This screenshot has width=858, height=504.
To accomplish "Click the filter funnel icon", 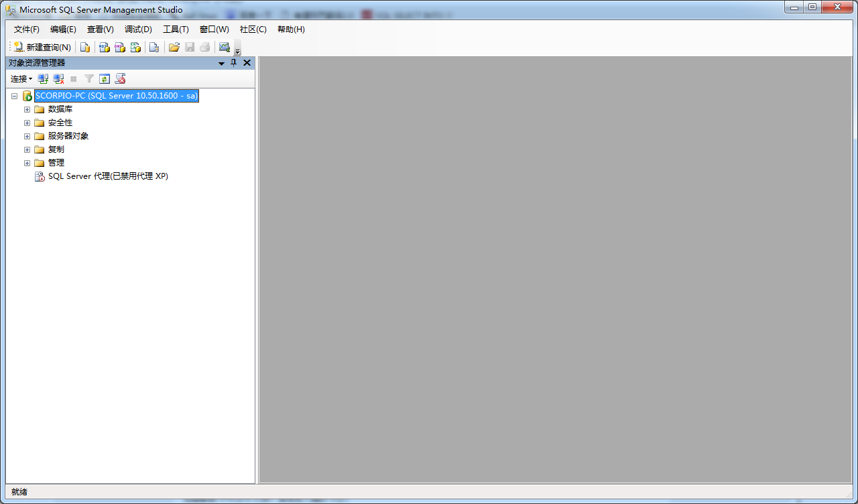I will [89, 79].
